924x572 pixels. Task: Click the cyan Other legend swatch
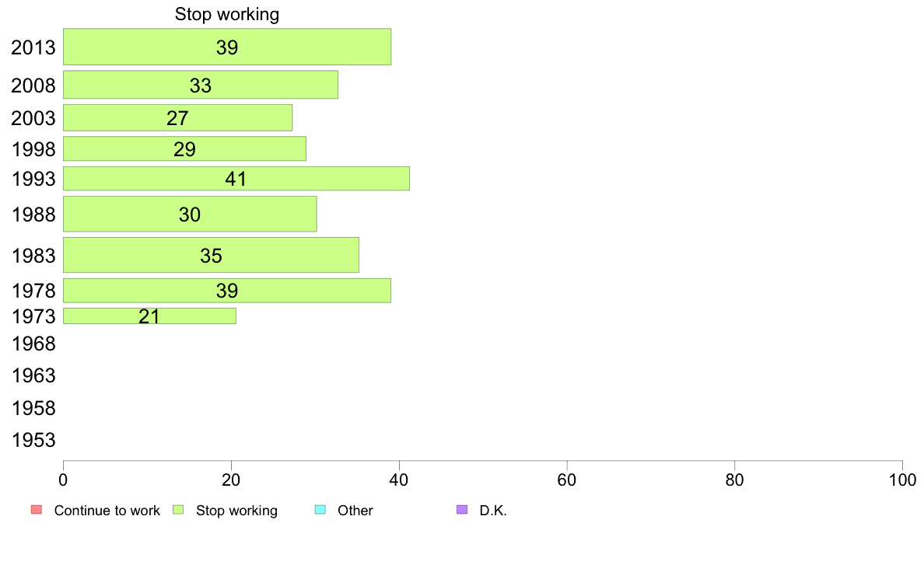[320, 510]
